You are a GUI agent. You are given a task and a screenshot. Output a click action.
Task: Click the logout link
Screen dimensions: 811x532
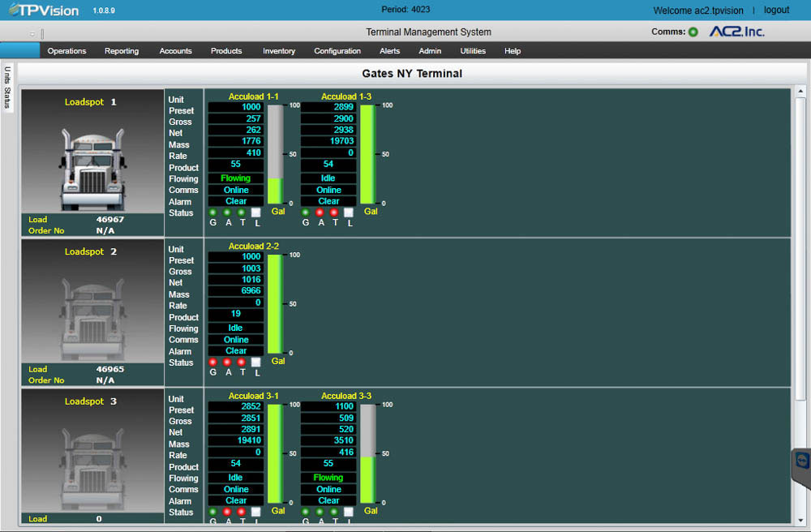pyautogui.click(x=776, y=10)
